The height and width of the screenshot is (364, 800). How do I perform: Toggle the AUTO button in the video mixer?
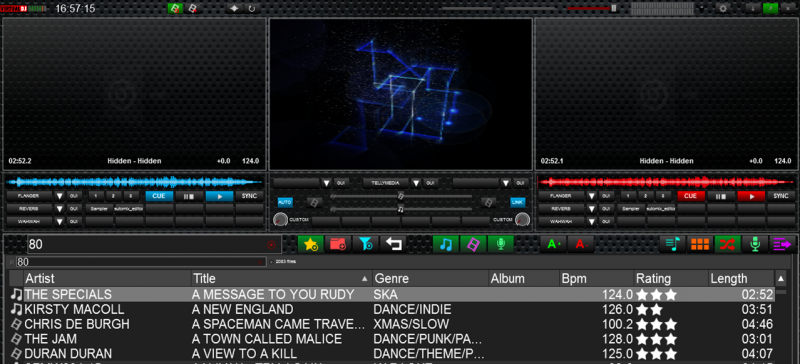[x=285, y=203]
